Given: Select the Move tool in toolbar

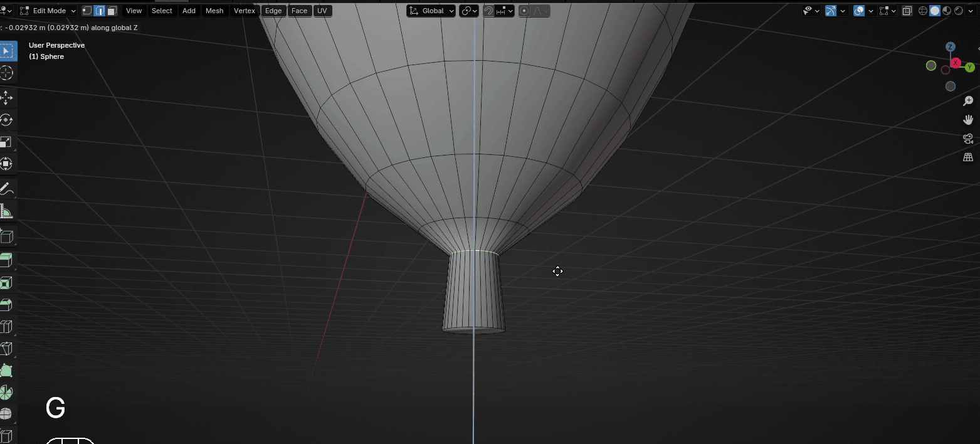Looking at the screenshot, I should (x=6, y=97).
